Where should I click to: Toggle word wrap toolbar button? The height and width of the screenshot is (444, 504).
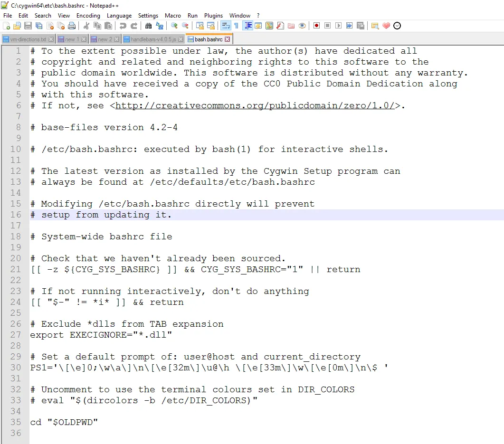(226, 26)
